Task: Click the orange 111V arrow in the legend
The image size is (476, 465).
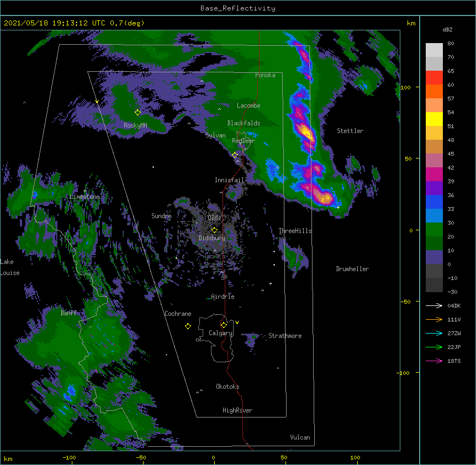Action: click(434, 319)
